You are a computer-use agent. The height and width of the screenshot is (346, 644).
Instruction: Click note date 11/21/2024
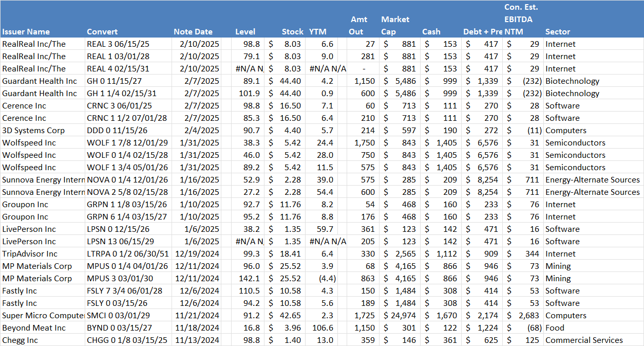click(x=197, y=316)
